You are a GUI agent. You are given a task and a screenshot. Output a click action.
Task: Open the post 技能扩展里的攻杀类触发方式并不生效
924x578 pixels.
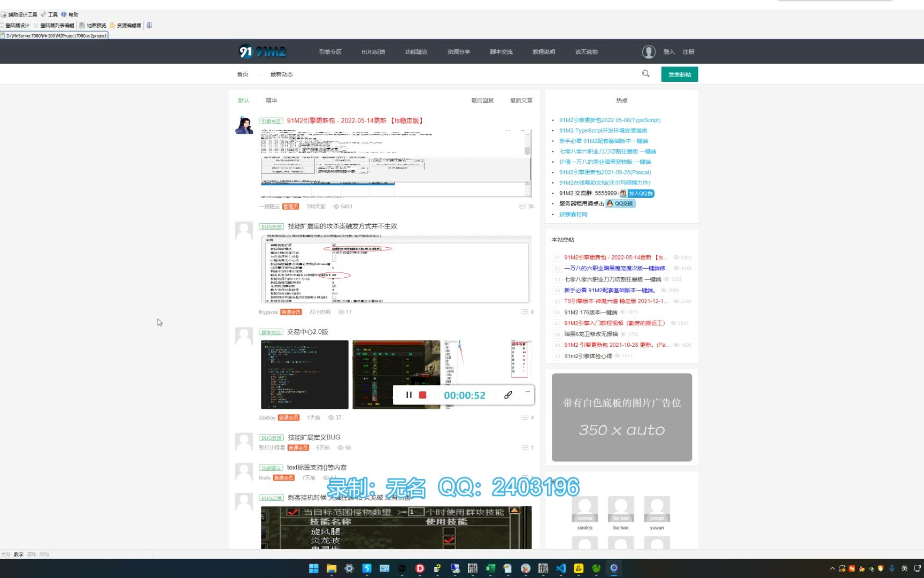[x=342, y=226]
